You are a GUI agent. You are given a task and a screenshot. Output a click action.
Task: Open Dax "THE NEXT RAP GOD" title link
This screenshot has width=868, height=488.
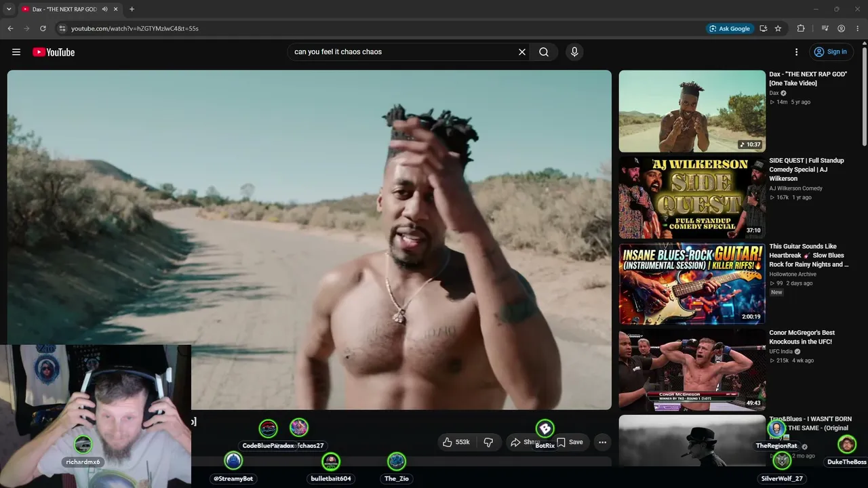click(808, 79)
